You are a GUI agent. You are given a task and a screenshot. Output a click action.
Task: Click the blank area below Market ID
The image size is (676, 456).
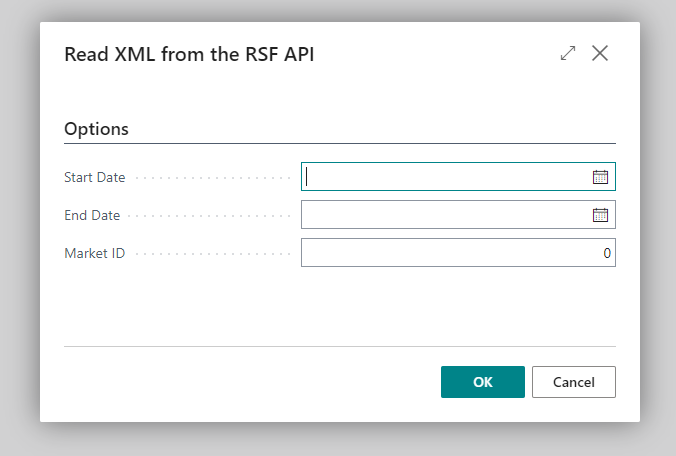click(x=340, y=305)
